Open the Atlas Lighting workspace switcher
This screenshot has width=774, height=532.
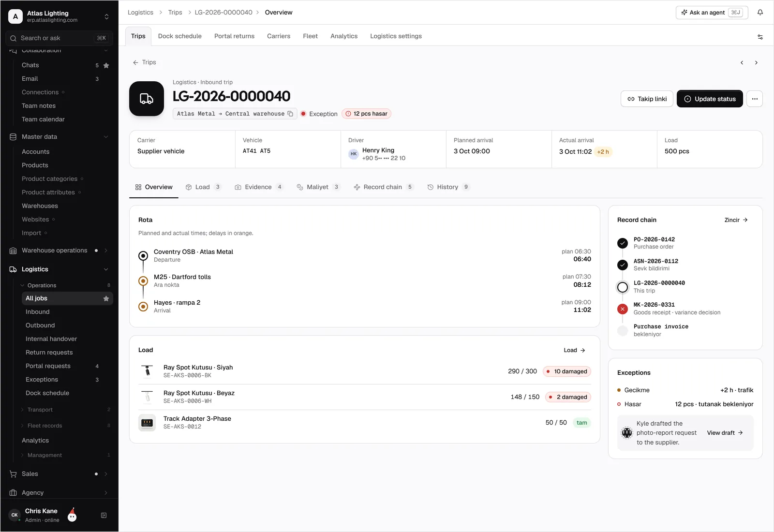pyautogui.click(x=59, y=16)
